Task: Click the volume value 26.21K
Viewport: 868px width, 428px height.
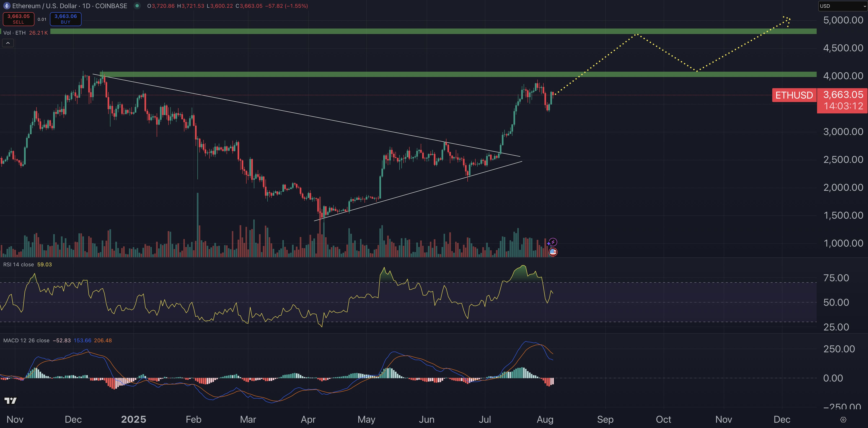Action: [x=39, y=33]
